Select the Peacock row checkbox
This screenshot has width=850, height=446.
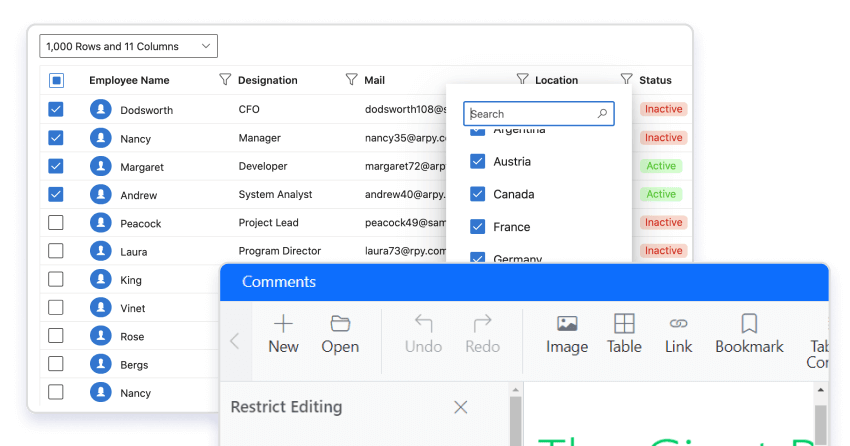pos(56,223)
